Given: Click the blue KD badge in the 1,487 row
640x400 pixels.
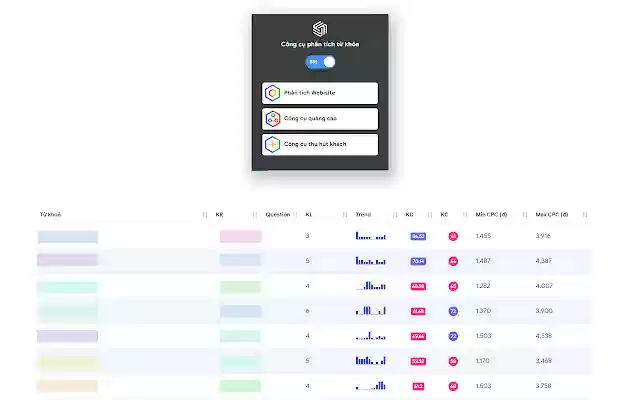Looking at the screenshot, I should tap(418, 261).
